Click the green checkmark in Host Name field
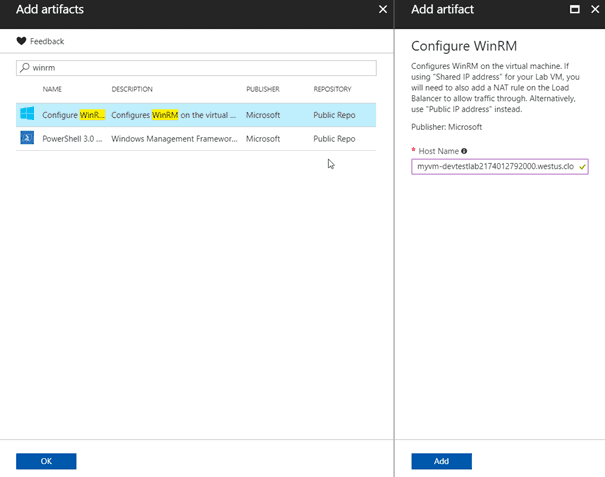The height and width of the screenshot is (477, 605). (582, 167)
